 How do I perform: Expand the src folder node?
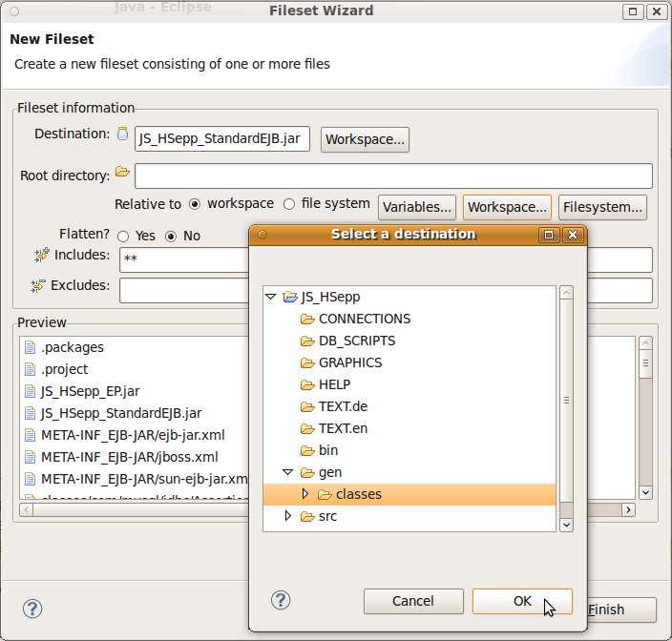pos(288,516)
